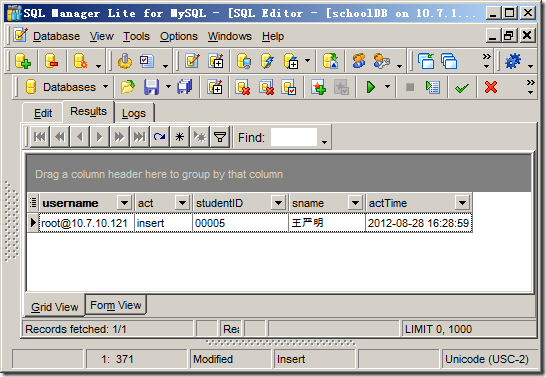This screenshot has width=546, height=377.
Task: Go to first record navigator button
Action: [x=40, y=137]
